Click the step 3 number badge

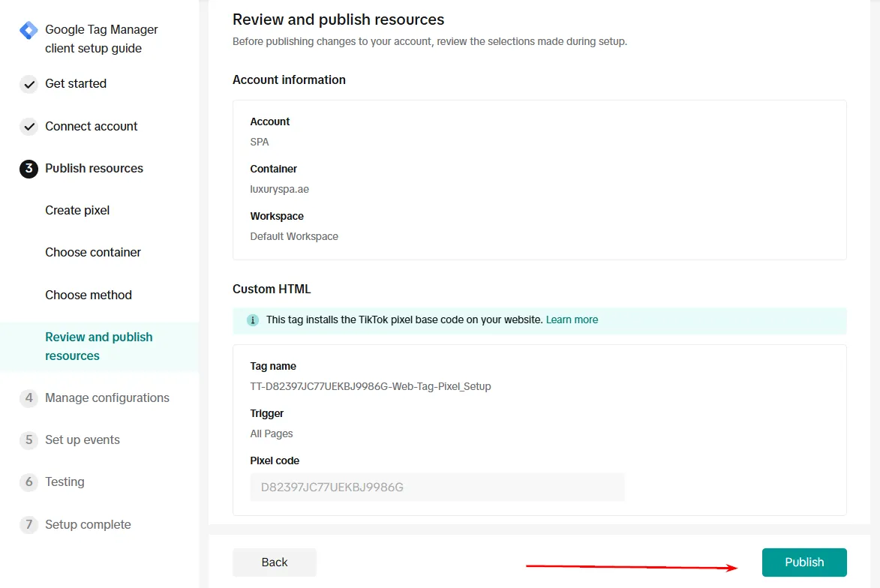(x=29, y=169)
